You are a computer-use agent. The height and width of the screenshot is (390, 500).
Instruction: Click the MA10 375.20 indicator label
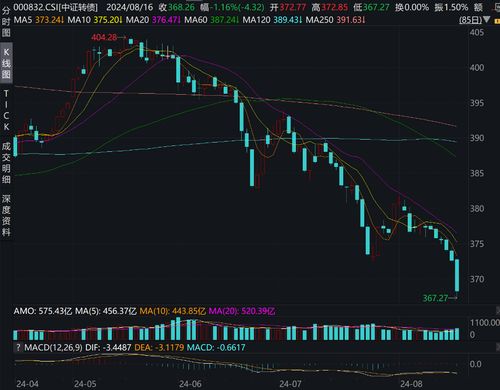pos(95,20)
